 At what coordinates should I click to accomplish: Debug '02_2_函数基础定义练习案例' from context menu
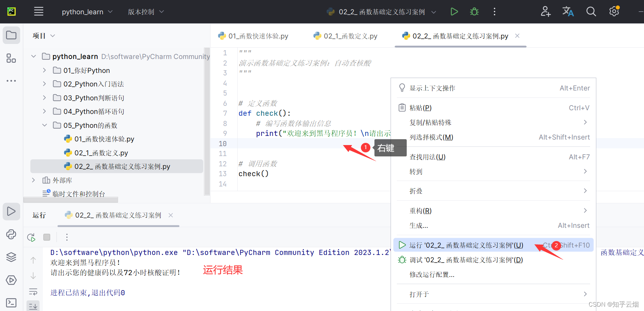pyautogui.click(x=493, y=260)
